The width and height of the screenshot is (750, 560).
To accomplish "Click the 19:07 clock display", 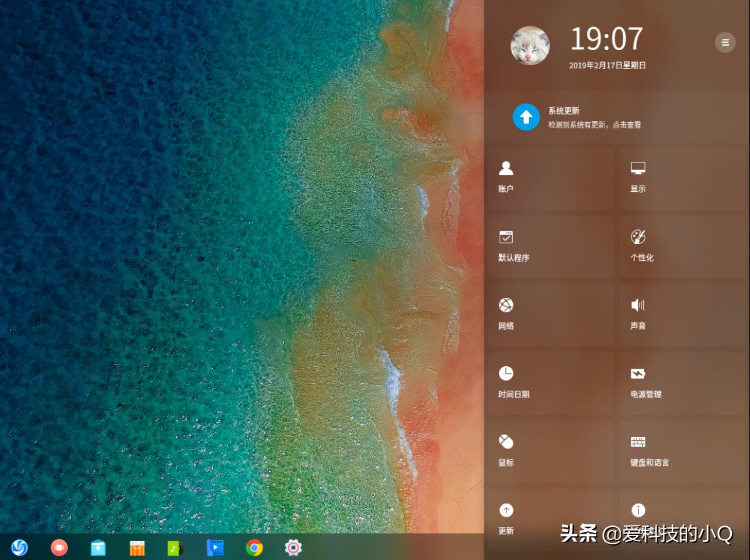I will (606, 39).
